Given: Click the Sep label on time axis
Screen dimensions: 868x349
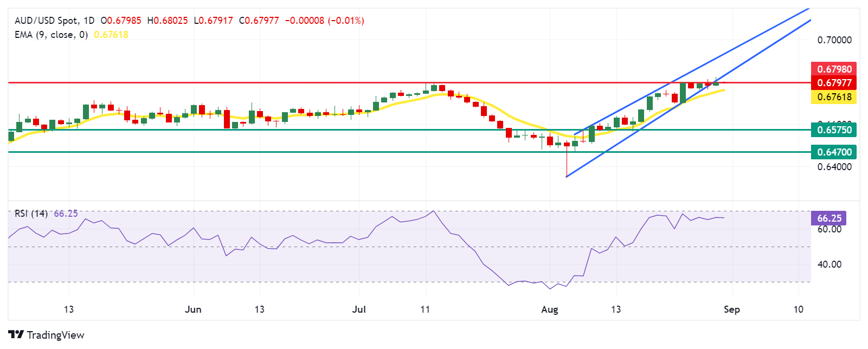Looking at the screenshot, I should (x=731, y=309).
